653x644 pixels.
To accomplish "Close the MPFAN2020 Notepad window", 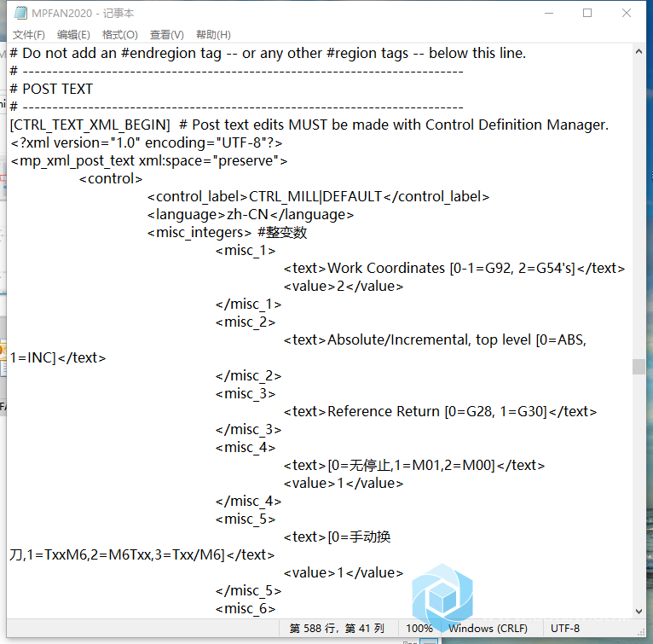I will pyautogui.click(x=627, y=13).
